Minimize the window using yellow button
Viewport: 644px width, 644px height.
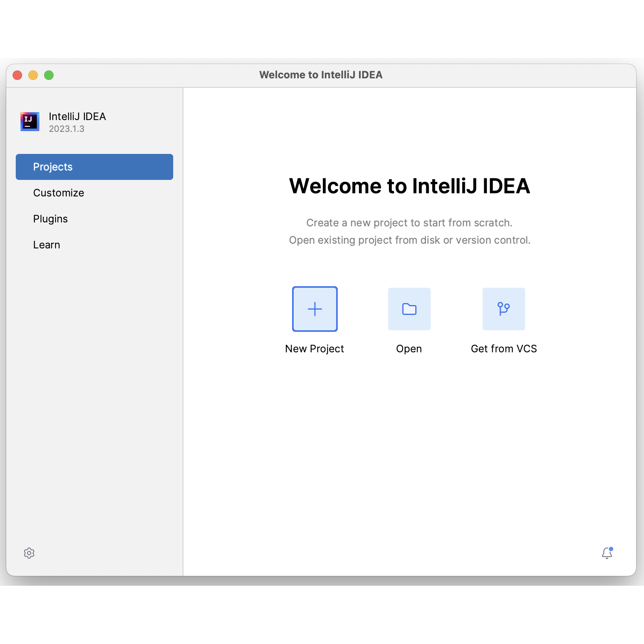pyautogui.click(x=33, y=75)
